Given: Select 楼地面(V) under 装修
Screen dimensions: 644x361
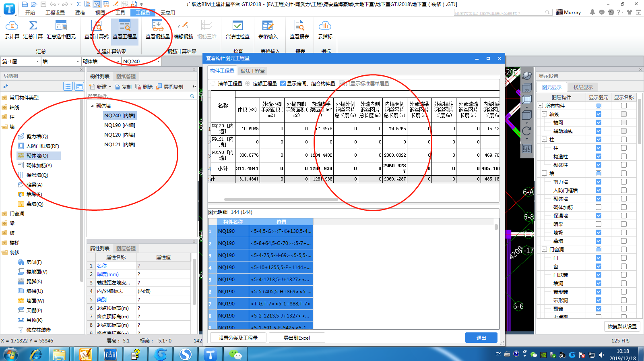Looking at the screenshot, I should click(37, 272).
